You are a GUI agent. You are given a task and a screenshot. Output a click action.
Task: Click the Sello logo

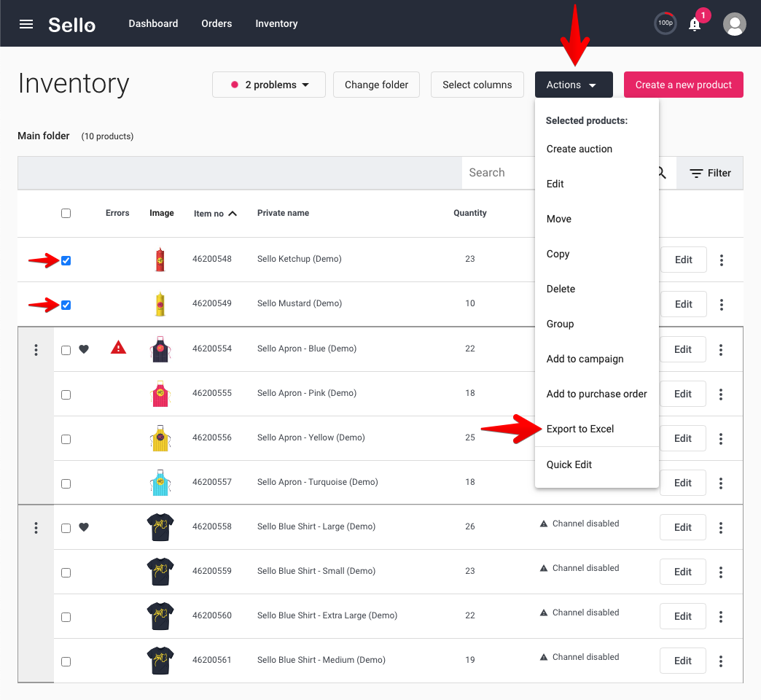(72, 25)
